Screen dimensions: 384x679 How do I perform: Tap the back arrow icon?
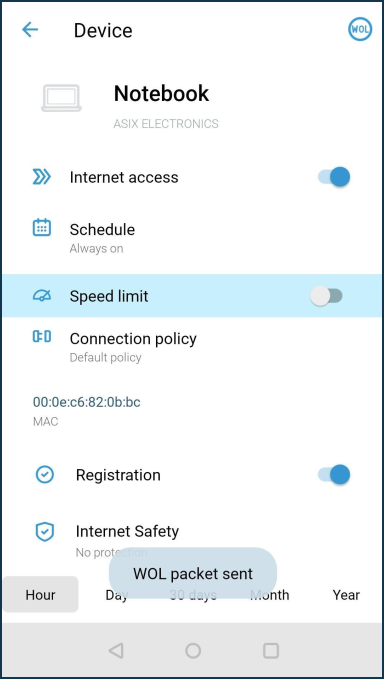pos(30,30)
